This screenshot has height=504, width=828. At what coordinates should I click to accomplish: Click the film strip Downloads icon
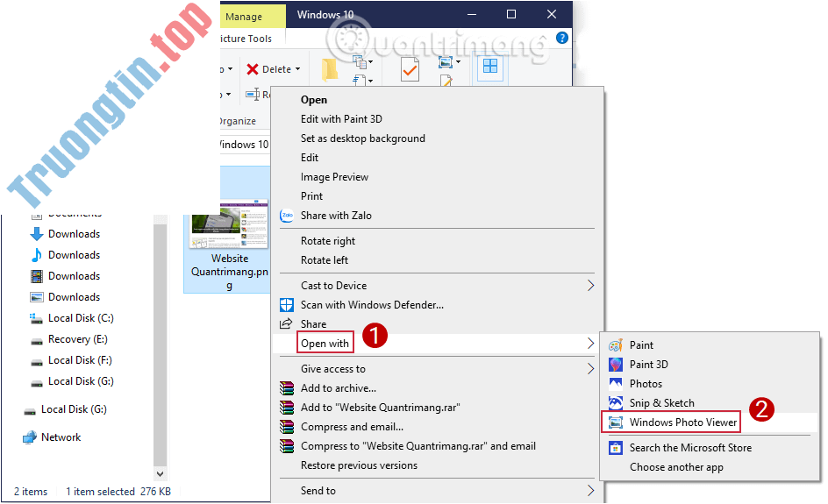37,276
